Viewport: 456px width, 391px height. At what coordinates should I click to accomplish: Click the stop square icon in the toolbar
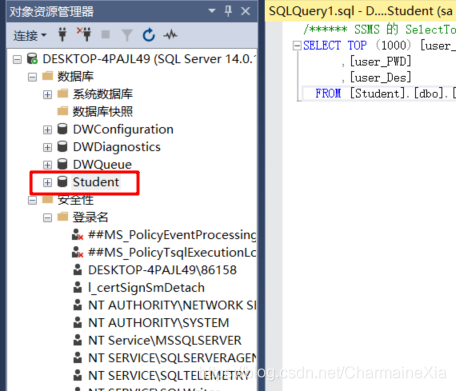[x=106, y=34]
